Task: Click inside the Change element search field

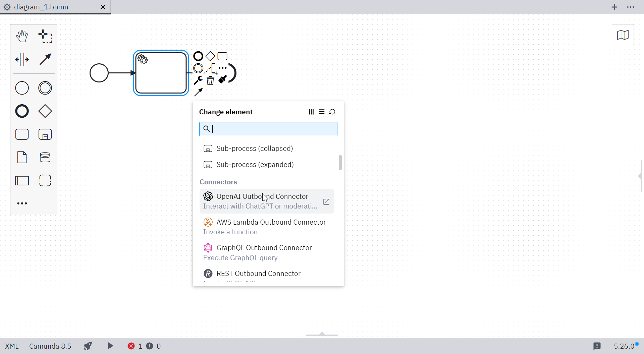Action: (268, 129)
